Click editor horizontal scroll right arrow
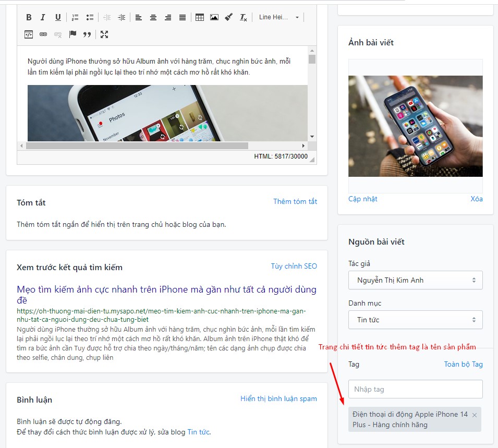498x448 pixels. click(303, 146)
